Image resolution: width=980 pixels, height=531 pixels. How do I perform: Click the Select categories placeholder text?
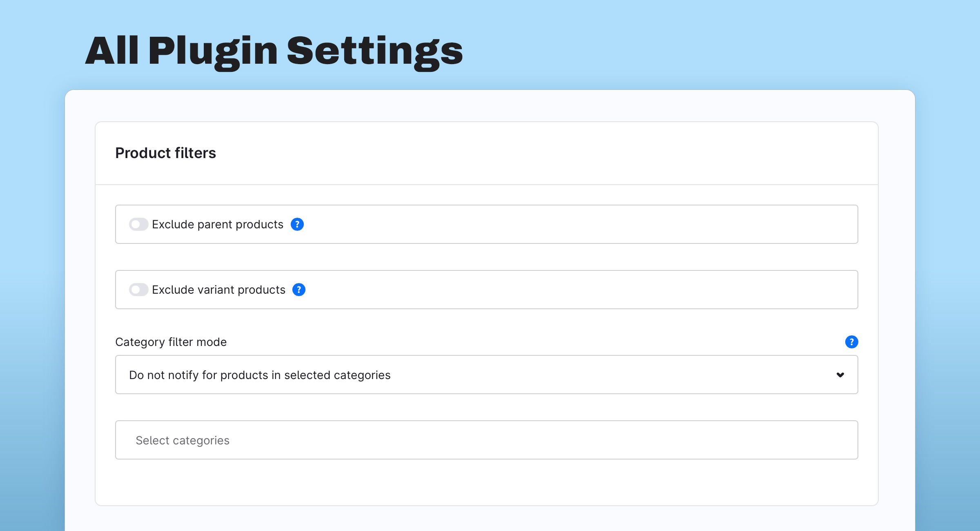pyautogui.click(x=183, y=440)
